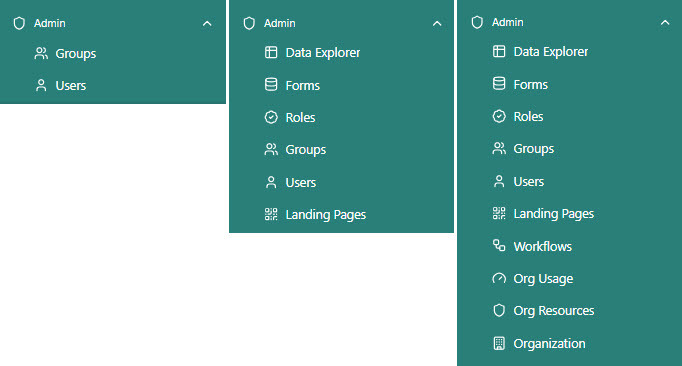The width and height of the screenshot is (682, 366).
Task: Select Data Explorer label in the right panel
Action: point(551,52)
